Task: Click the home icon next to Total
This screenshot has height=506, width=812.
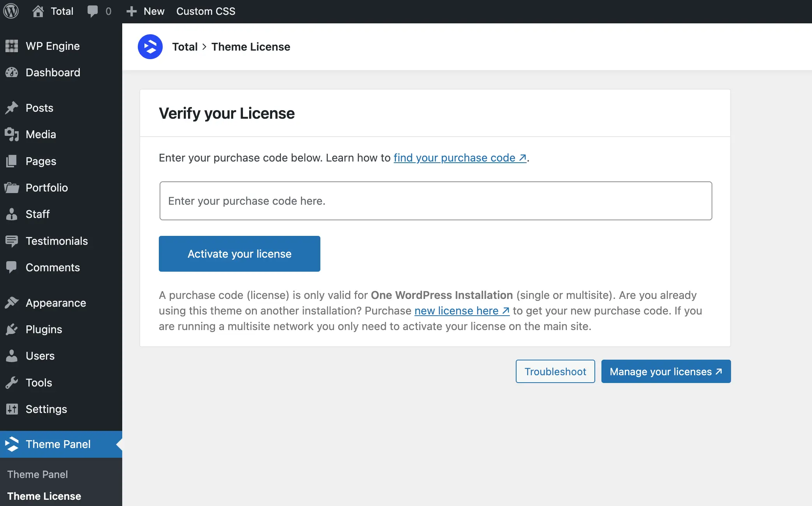Action: click(x=38, y=11)
